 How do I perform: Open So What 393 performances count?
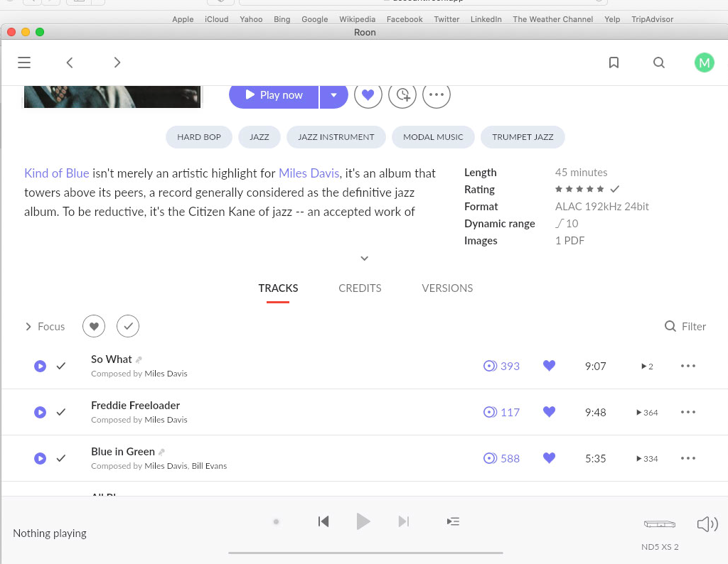tap(501, 366)
